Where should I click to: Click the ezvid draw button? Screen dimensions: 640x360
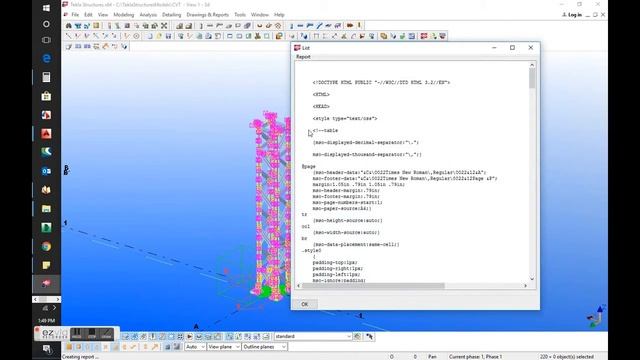pos(107,333)
